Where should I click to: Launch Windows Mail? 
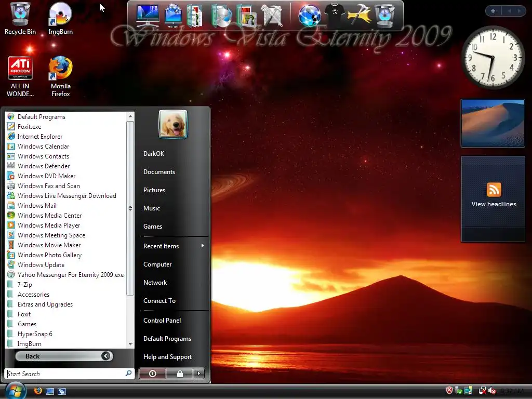66,205
